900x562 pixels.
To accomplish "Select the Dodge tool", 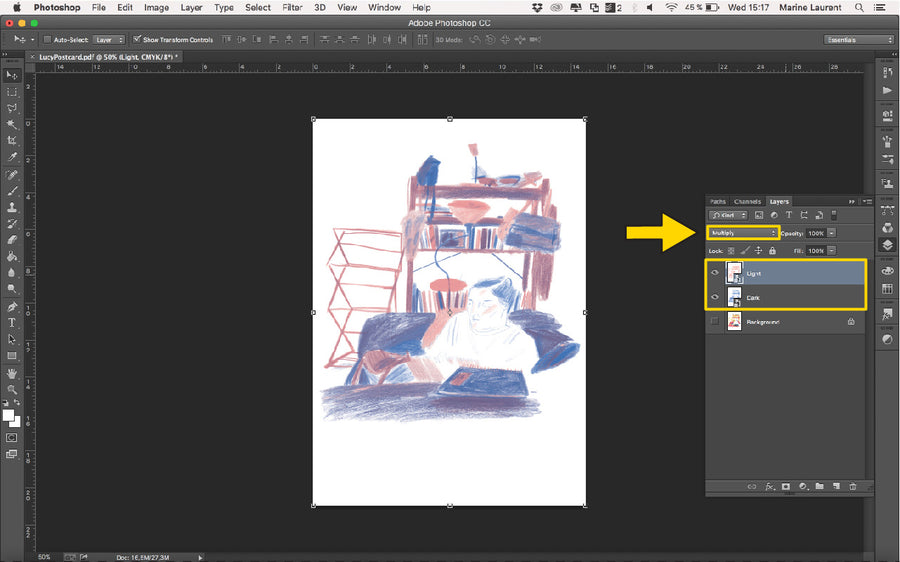I will point(11,288).
